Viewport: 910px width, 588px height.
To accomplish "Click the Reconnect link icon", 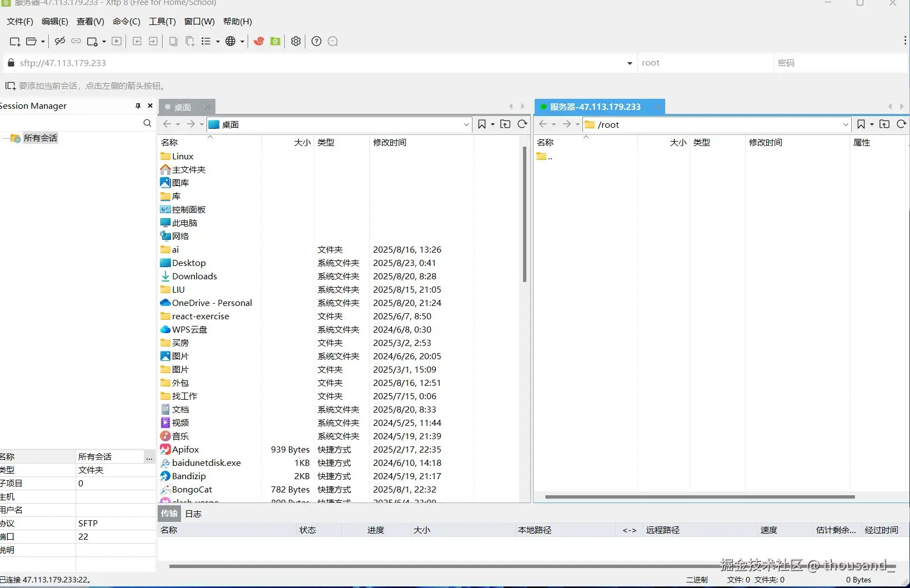I will pyautogui.click(x=76, y=41).
